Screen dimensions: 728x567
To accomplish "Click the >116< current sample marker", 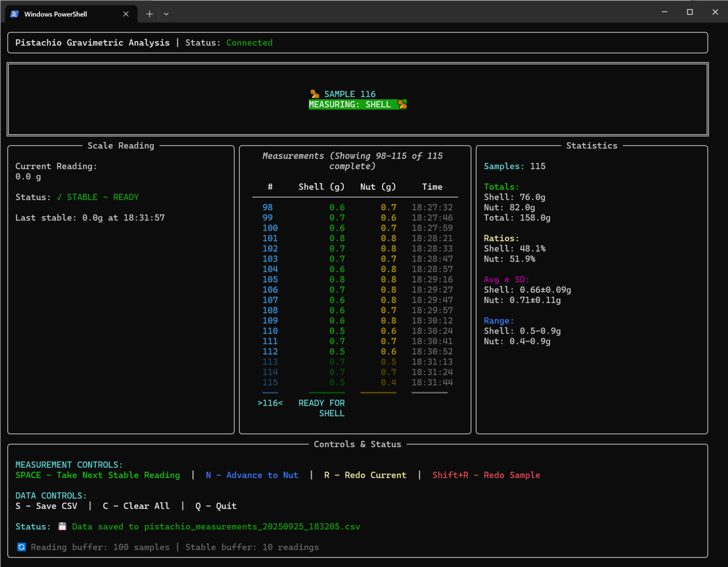I will click(270, 403).
